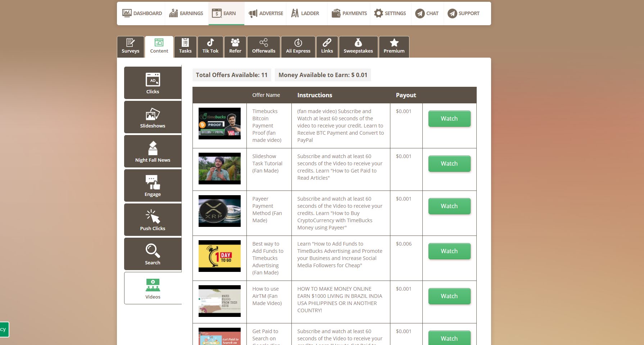Open the Slideshow Task Tutorial thumbnail
The image size is (644, 345).
(x=219, y=169)
